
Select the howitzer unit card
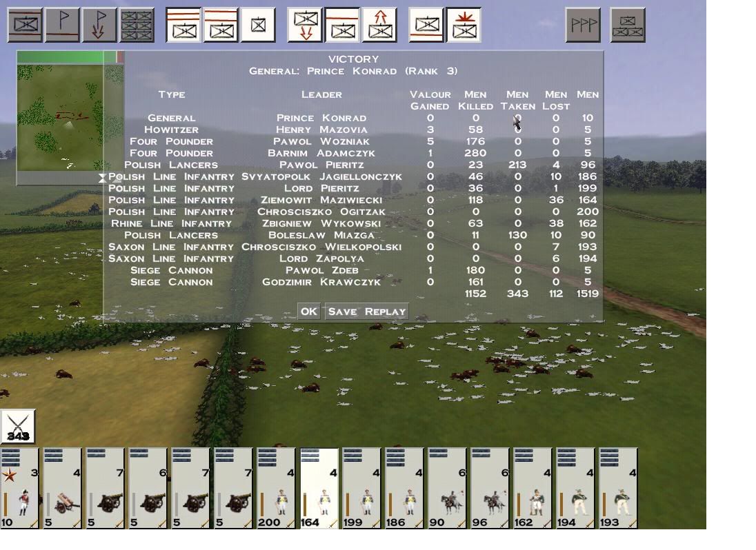(x=62, y=489)
